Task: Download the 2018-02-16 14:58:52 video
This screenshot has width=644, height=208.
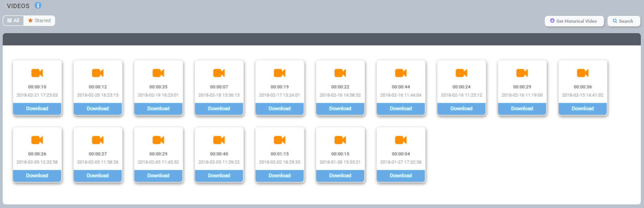Action: (x=340, y=109)
